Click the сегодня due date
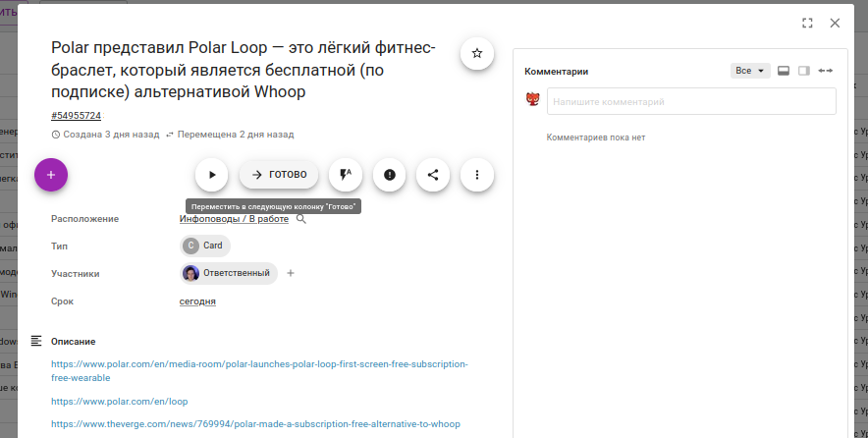This screenshot has width=868, height=438. pos(197,301)
